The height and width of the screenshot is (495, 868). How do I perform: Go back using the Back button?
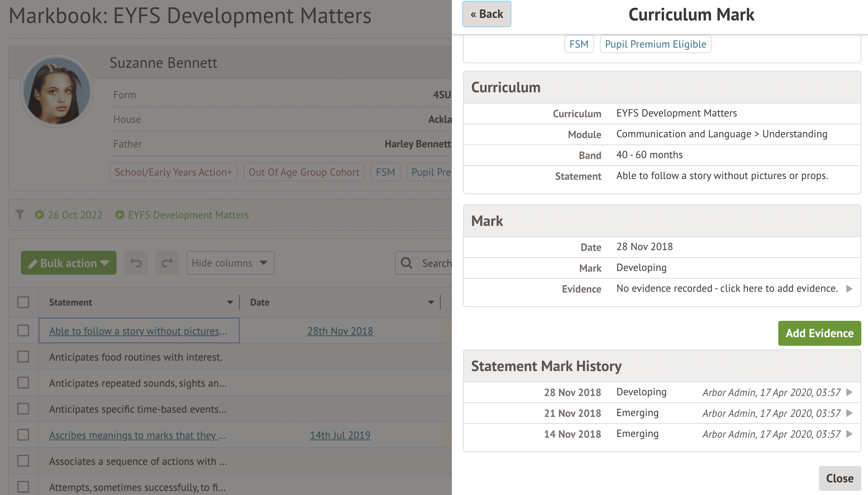(x=486, y=14)
